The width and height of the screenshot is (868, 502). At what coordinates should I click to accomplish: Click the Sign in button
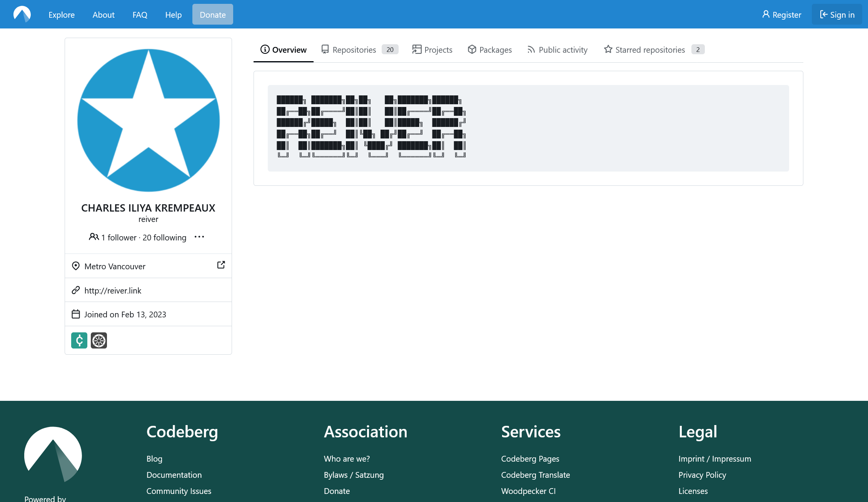point(837,15)
